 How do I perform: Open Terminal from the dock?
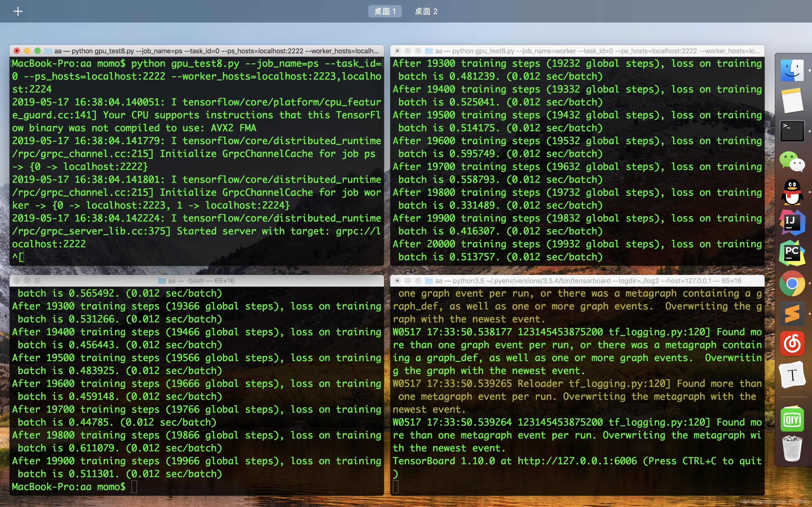[792, 131]
